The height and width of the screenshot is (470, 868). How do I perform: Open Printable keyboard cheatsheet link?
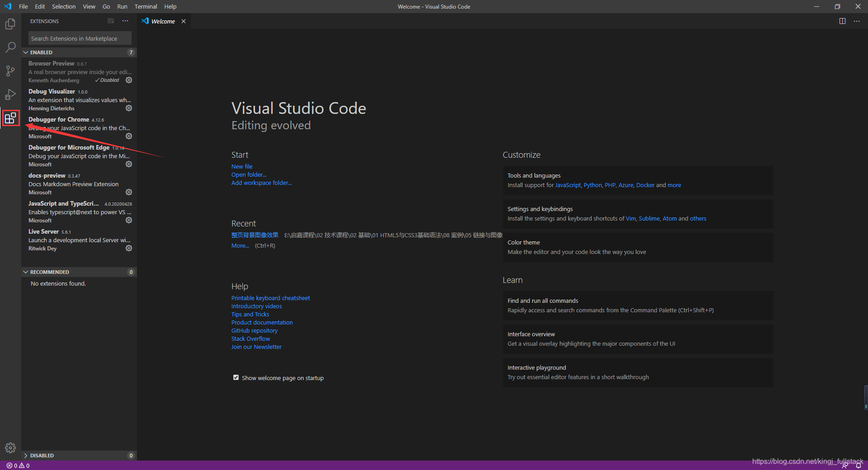(270, 298)
